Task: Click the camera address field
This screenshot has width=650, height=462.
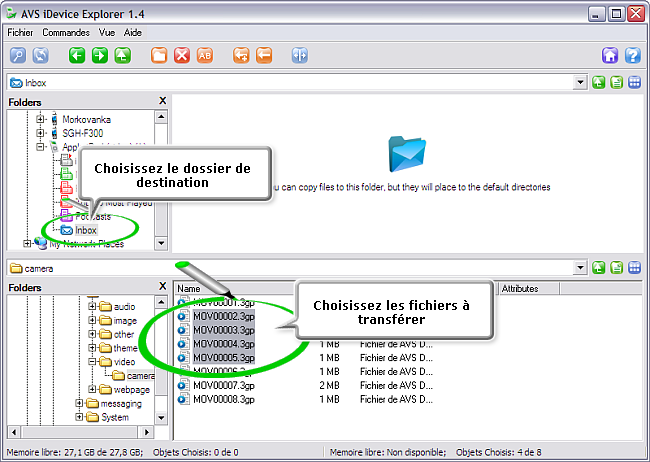Action: 290,268
